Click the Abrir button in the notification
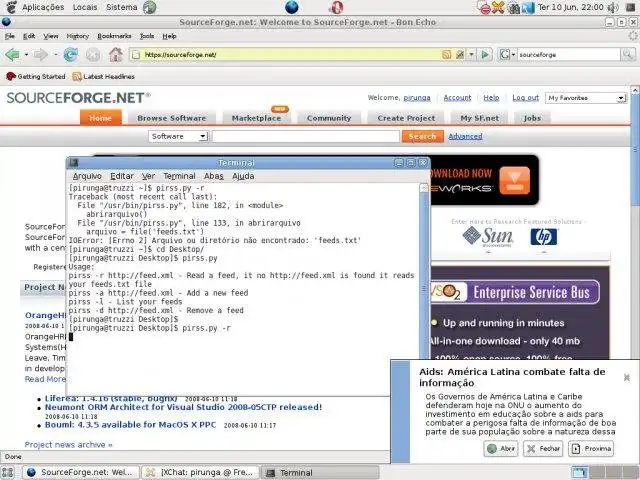Screen dimensions: 640x480 pyautogui.click(x=501, y=449)
